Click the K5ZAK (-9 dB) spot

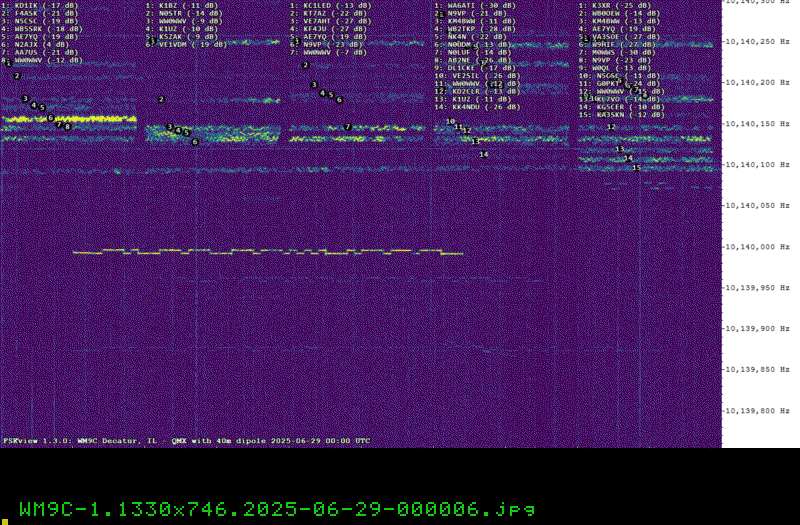click(182, 37)
